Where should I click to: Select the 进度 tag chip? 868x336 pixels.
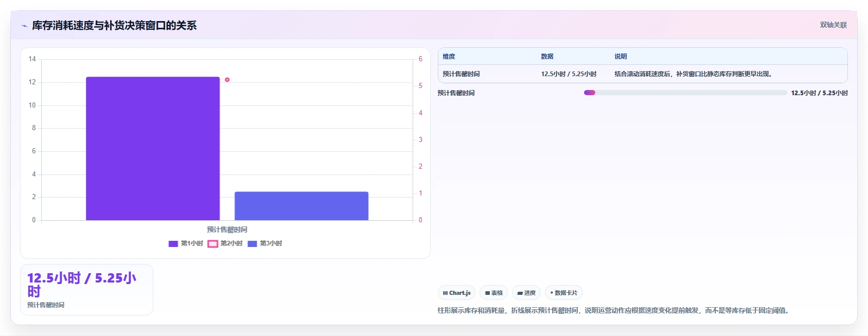coord(526,293)
